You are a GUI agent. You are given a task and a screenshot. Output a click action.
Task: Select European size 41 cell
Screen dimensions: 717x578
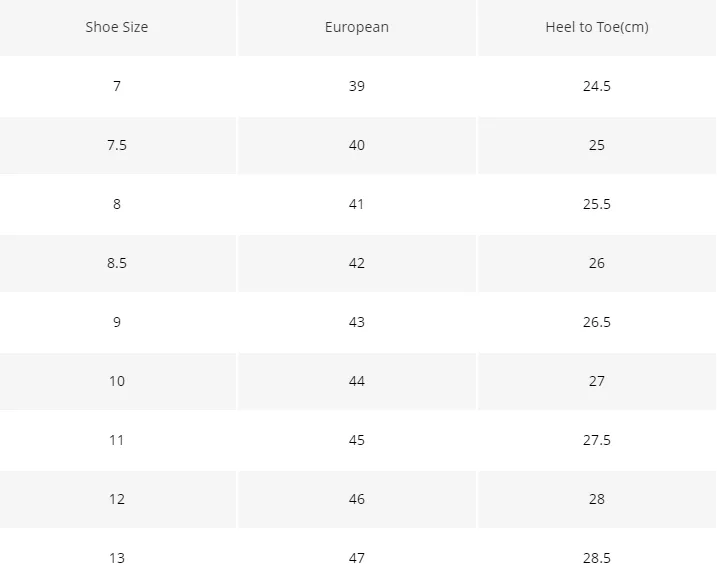click(357, 204)
